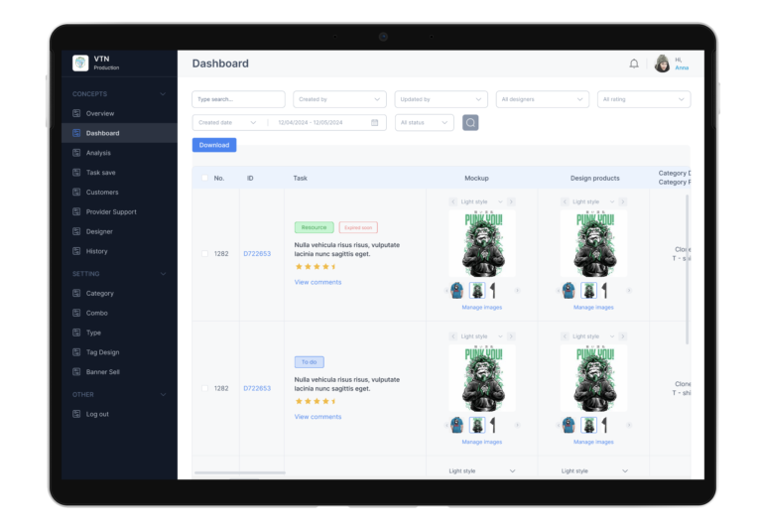Click the Provider Support sidebar icon
Screen dimensions: 762x532
coord(76,211)
